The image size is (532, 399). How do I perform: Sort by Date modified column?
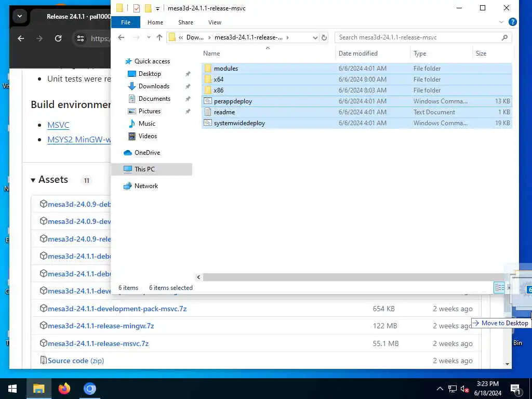click(x=358, y=54)
